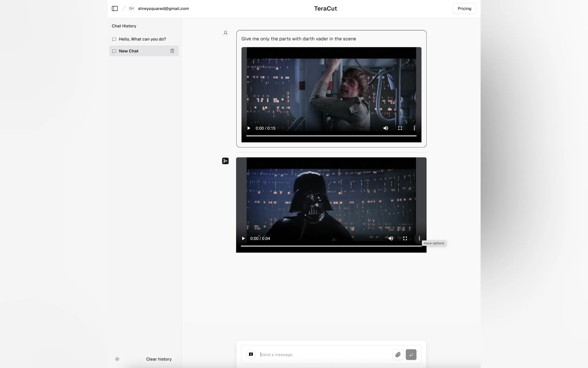Delete the New Chat conversation

point(172,51)
